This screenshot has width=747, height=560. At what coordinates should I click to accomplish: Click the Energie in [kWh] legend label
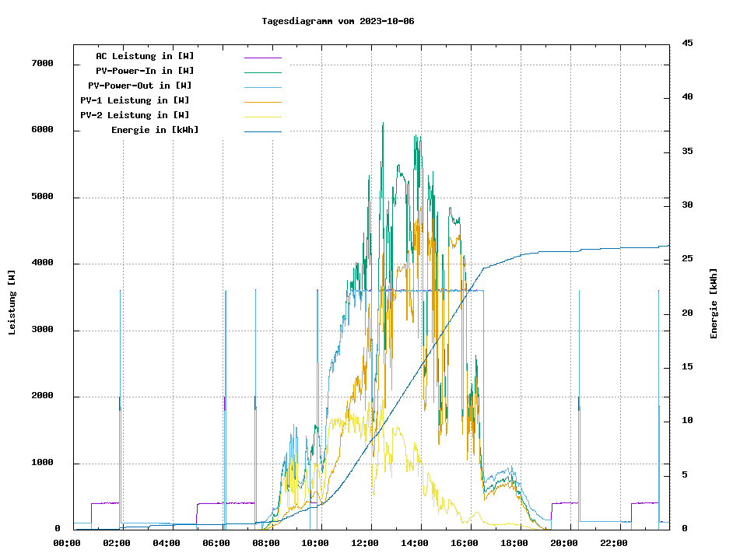(x=155, y=130)
